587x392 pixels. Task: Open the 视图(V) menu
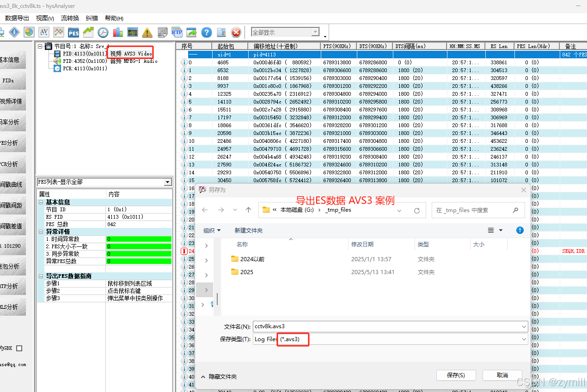45,18
